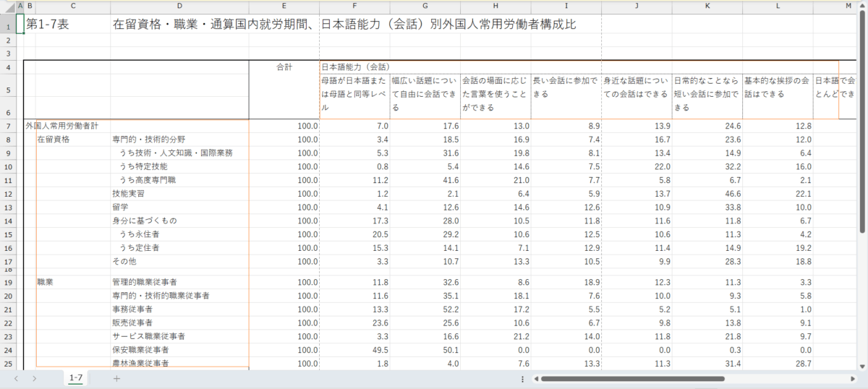Add a new sheet with plus icon
868x389 pixels.
116,378
